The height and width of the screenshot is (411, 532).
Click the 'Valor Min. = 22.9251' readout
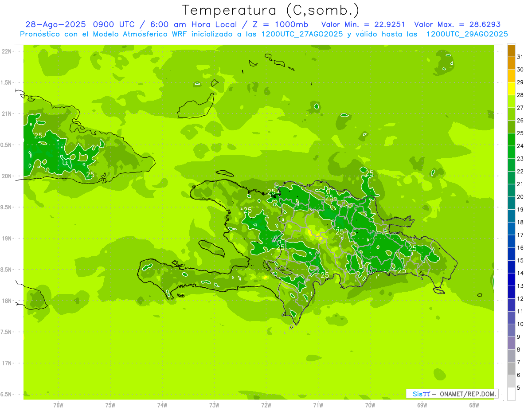[364, 24]
